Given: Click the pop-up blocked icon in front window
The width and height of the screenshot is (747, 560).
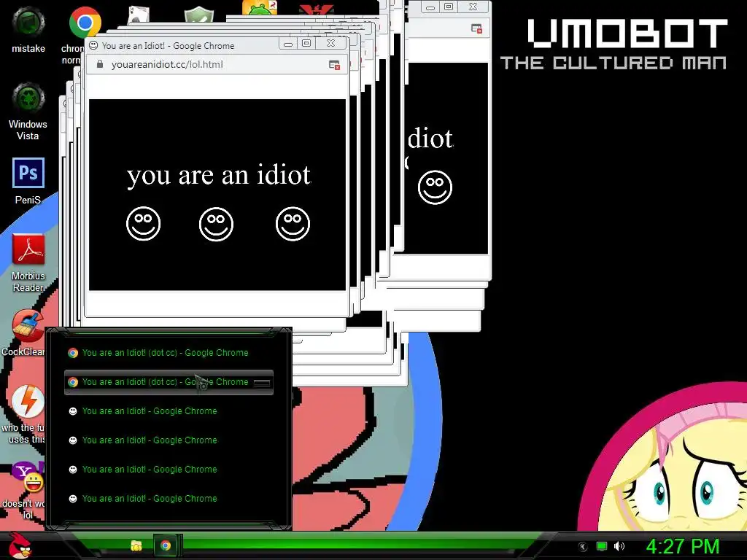Looking at the screenshot, I should pos(334,65).
